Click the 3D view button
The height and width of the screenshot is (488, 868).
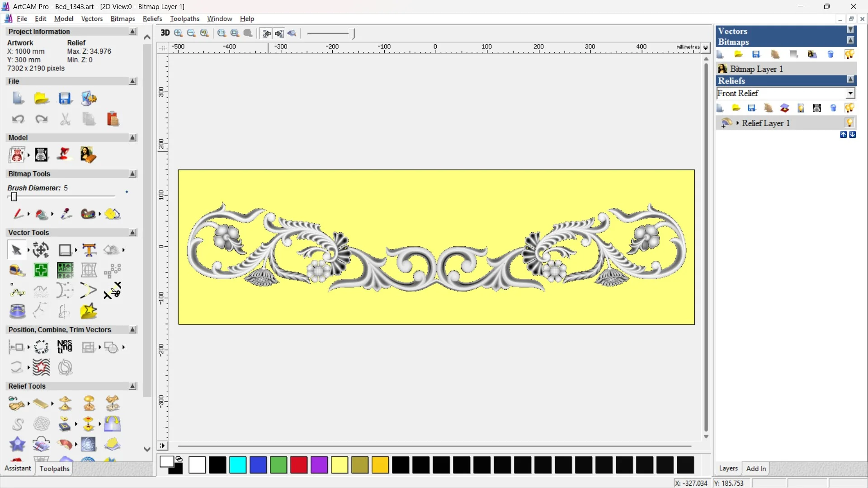point(165,33)
